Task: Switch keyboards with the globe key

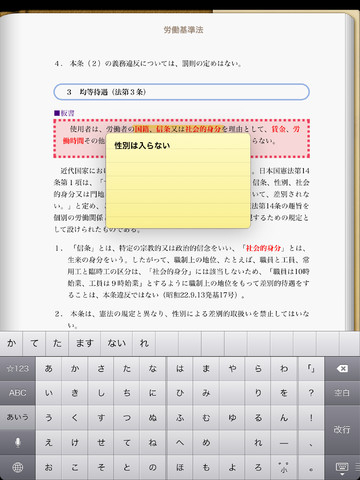Action: point(18,467)
